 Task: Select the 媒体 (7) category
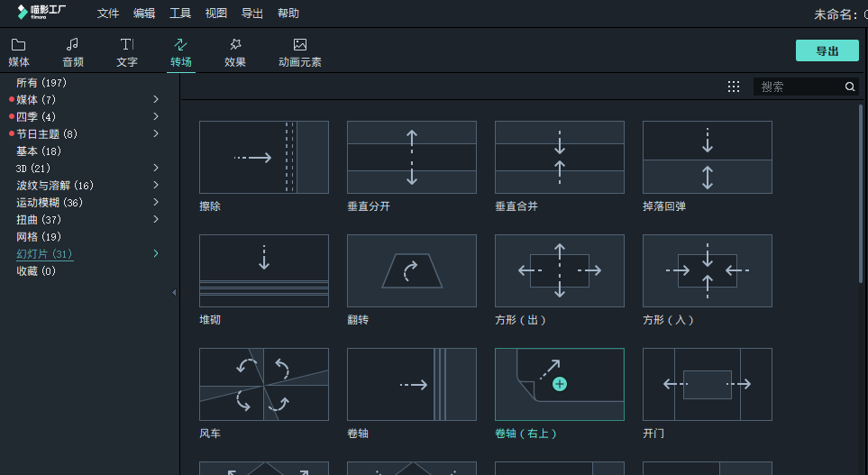36,100
